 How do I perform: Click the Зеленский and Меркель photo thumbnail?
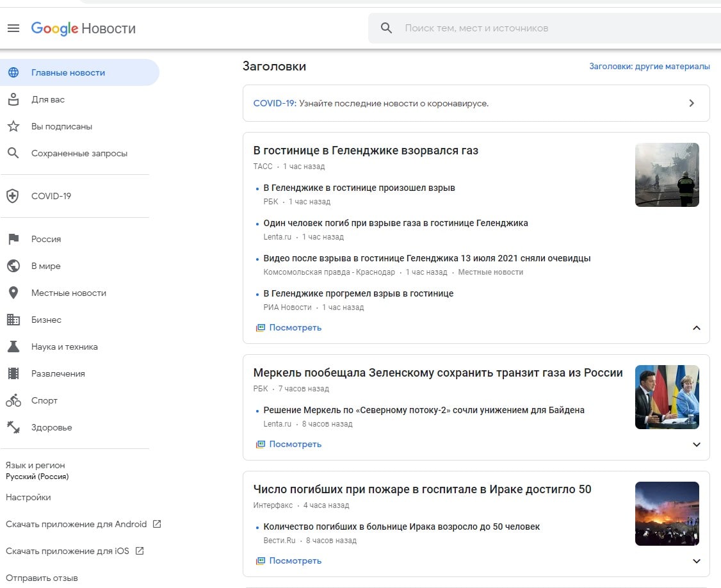pos(667,397)
